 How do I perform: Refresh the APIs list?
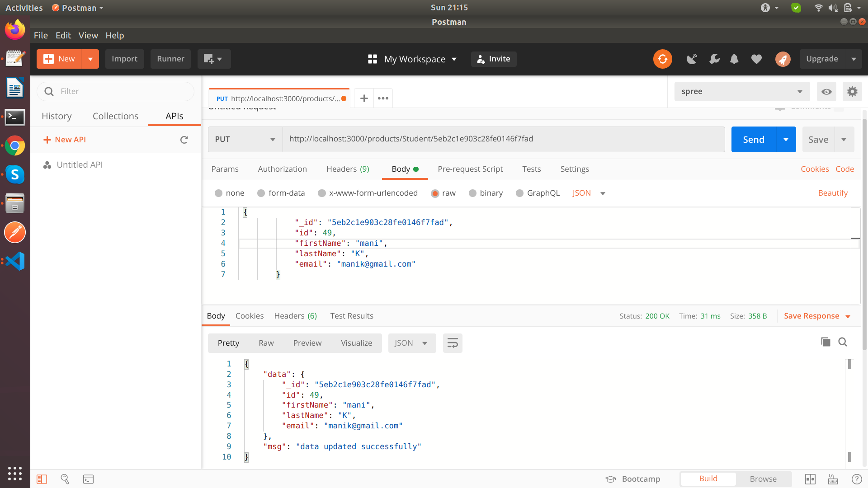[184, 140]
